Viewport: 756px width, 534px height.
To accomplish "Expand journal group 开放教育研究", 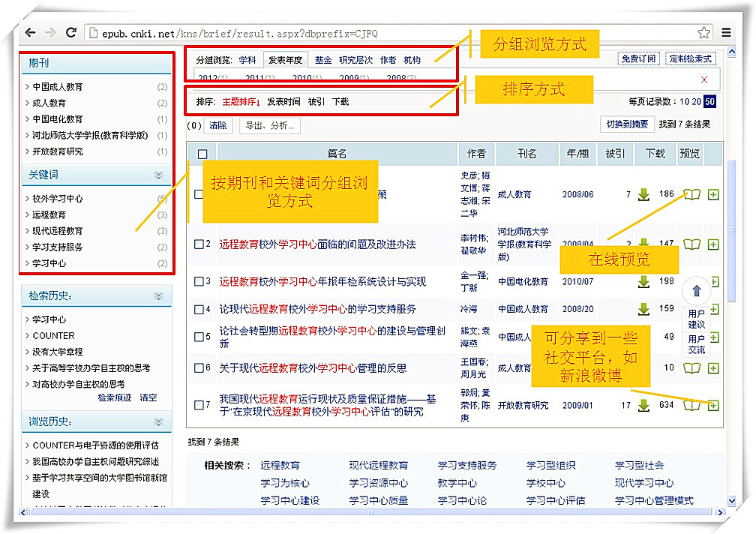I will 57,151.
